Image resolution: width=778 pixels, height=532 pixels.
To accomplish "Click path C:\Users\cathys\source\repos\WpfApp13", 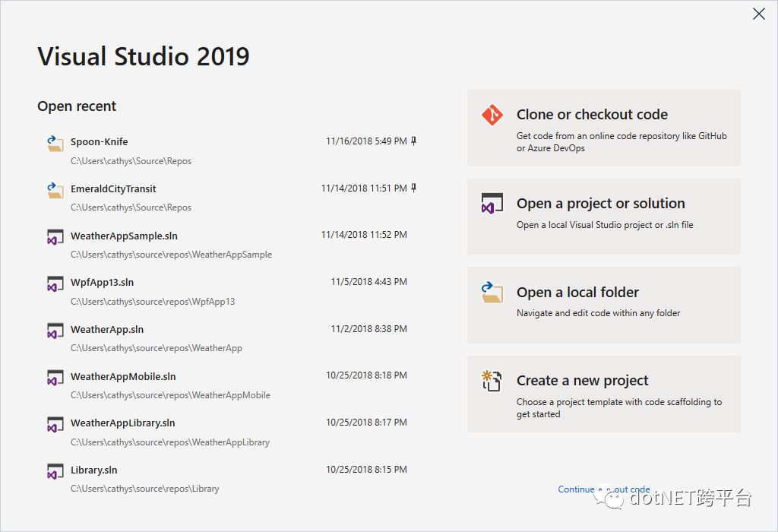I will pyautogui.click(x=153, y=302).
